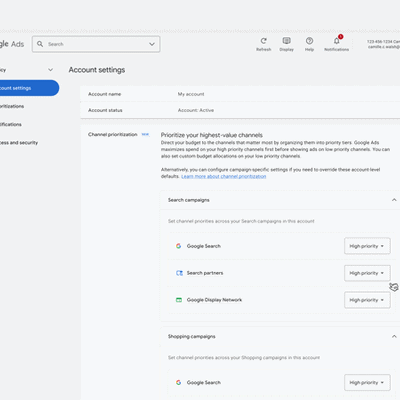Expand the search box dropdown arrow
The width and height of the screenshot is (400, 400).
(152, 44)
